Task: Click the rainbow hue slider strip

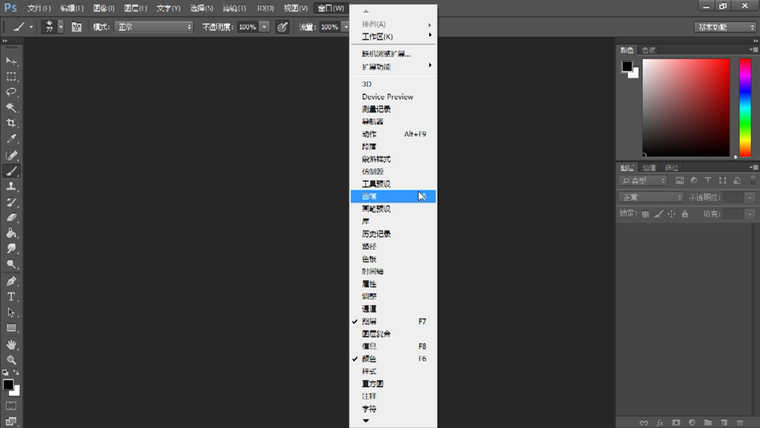Action: coord(745,107)
